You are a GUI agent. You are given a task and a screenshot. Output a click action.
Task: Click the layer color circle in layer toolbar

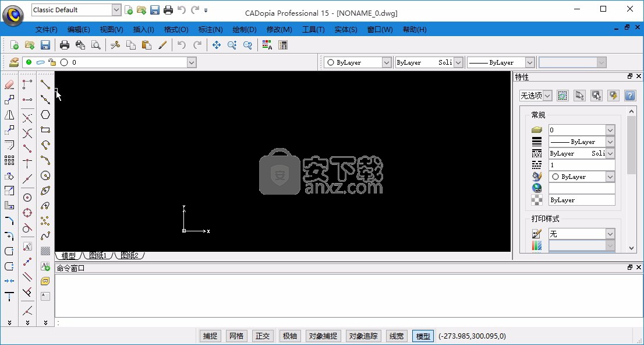coord(64,62)
